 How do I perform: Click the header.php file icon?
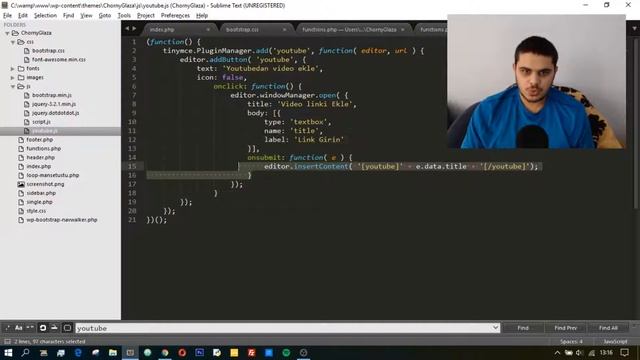click(21, 158)
